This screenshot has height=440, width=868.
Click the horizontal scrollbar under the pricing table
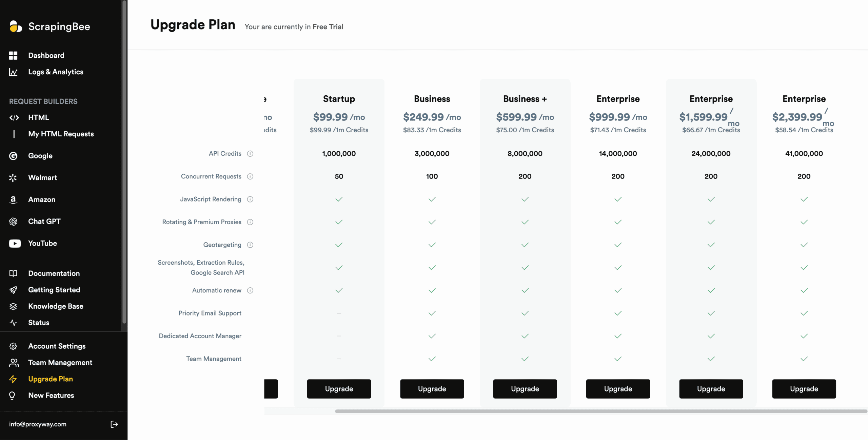pos(600,411)
